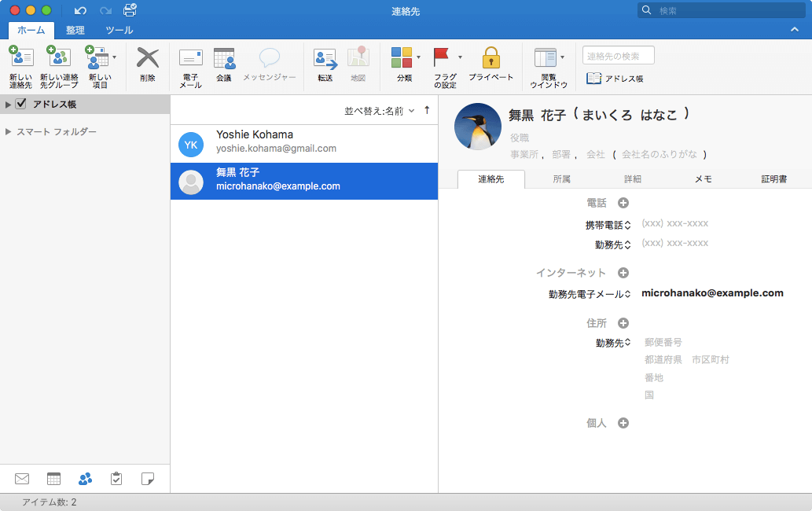
Task: Undo using the title bar undo arrow
Action: 80,10
